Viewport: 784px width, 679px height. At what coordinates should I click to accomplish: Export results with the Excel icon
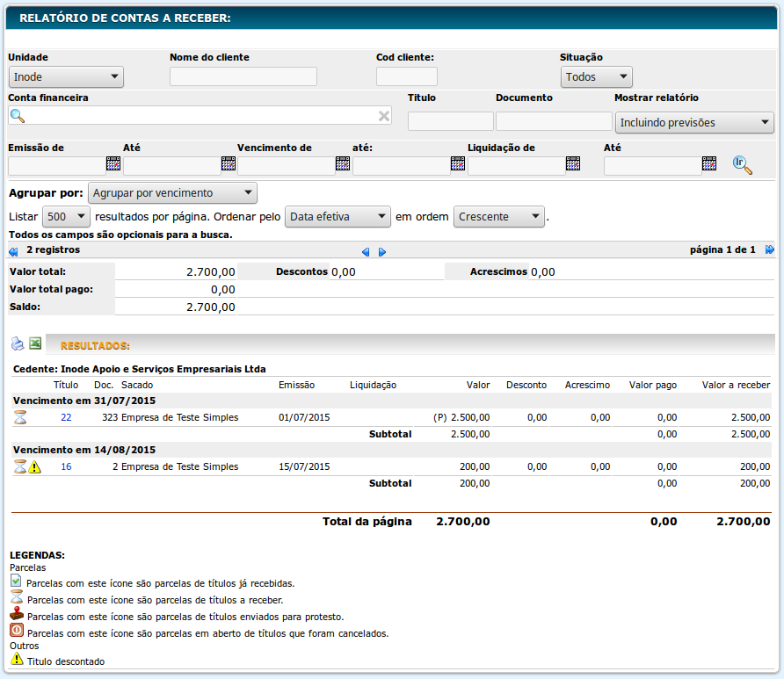pyautogui.click(x=35, y=343)
